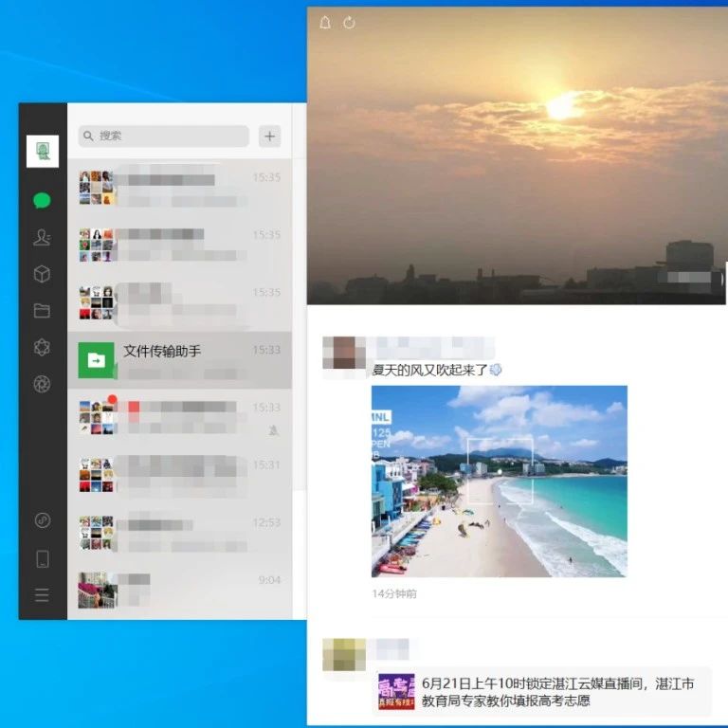Click the 14分钟前 timestamp
This screenshot has height=728, width=728.
coord(394,593)
